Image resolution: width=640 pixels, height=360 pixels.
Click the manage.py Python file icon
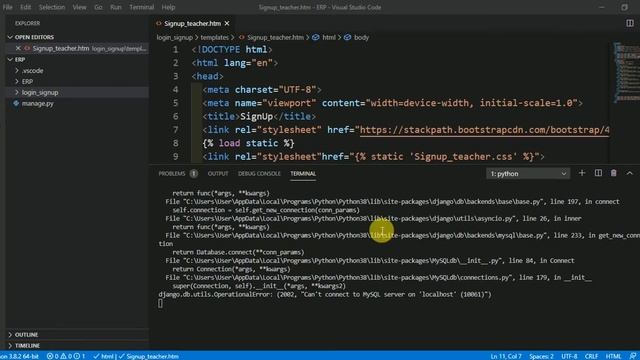pos(16,104)
